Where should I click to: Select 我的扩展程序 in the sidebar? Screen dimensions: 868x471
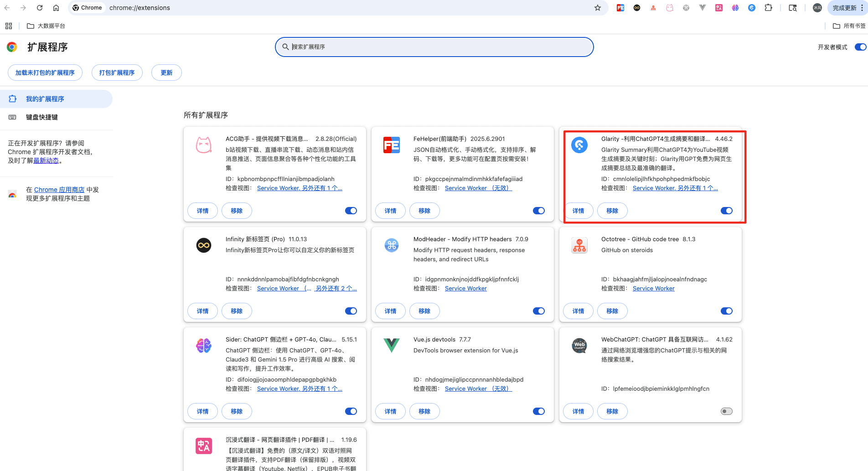pos(56,99)
